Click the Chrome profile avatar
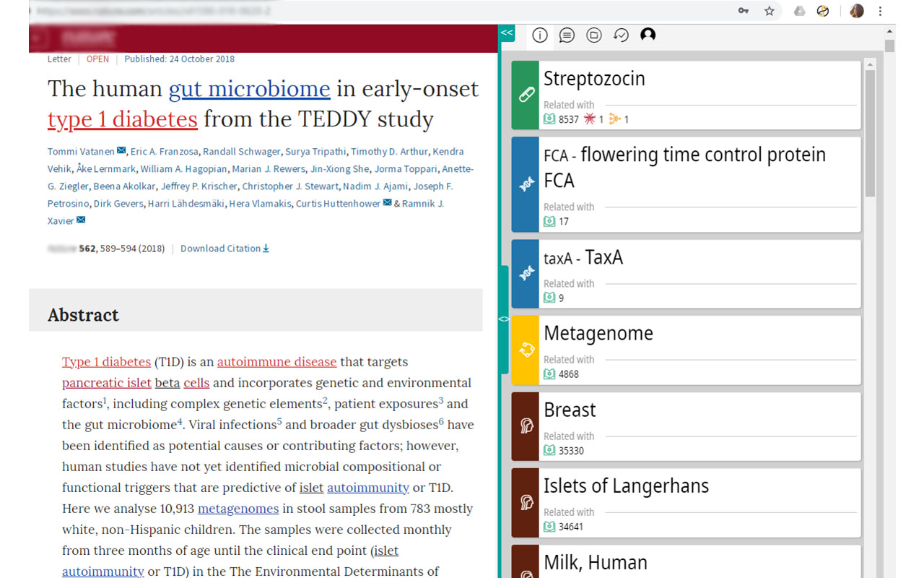The height and width of the screenshot is (578, 924). click(857, 11)
